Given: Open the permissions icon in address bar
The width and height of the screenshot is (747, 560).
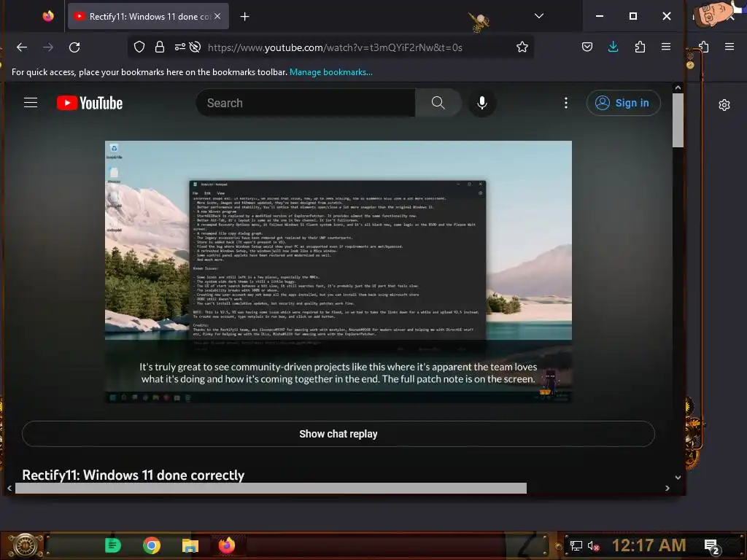Looking at the screenshot, I should [179, 47].
